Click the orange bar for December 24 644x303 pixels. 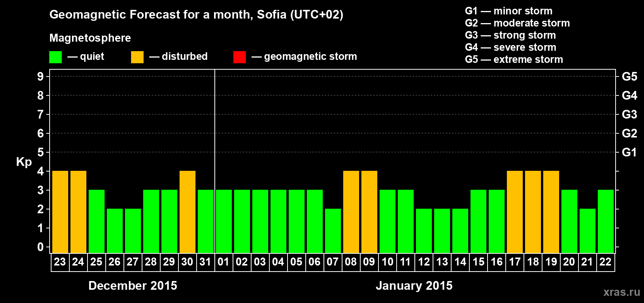[78, 212]
